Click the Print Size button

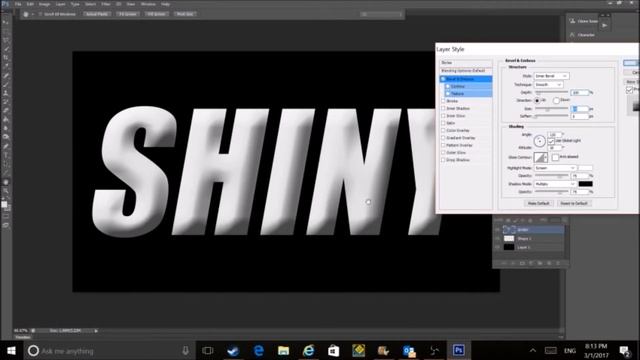pyautogui.click(x=185, y=14)
